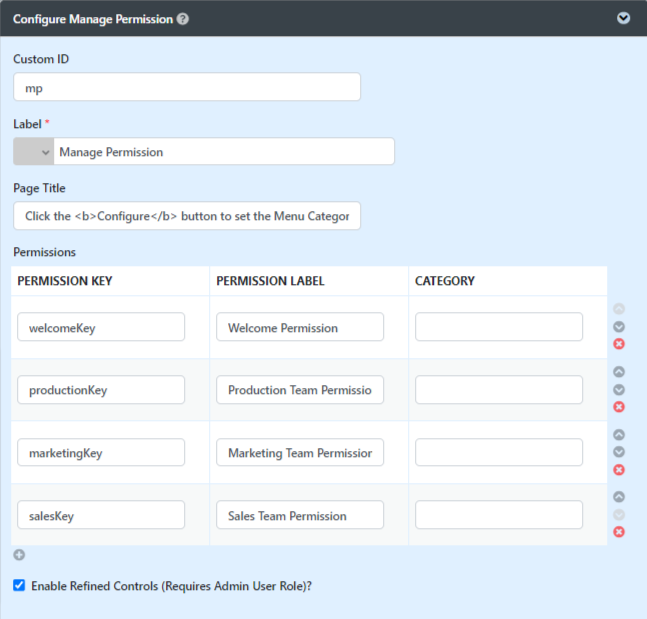Viewport: 647px width, 619px height.
Task: Move the welcomeKey row down
Action: coord(619,327)
